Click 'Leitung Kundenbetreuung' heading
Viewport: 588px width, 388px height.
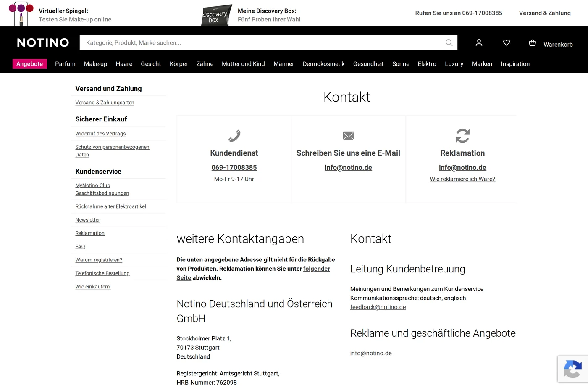click(408, 269)
